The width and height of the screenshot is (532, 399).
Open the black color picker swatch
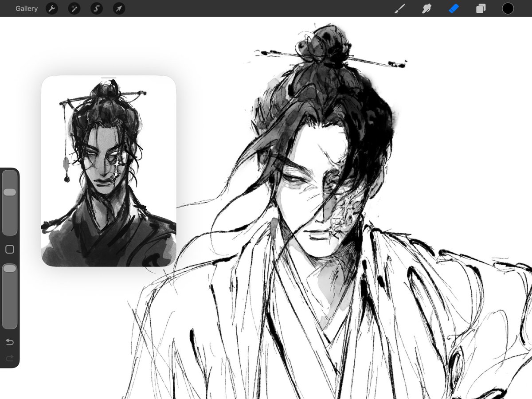click(x=508, y=8)
